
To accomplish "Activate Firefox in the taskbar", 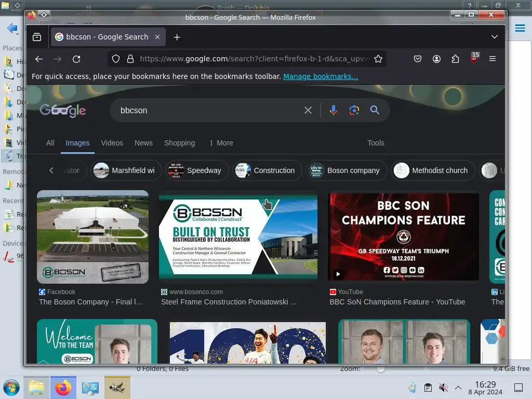I will click(x=63, y=388).
